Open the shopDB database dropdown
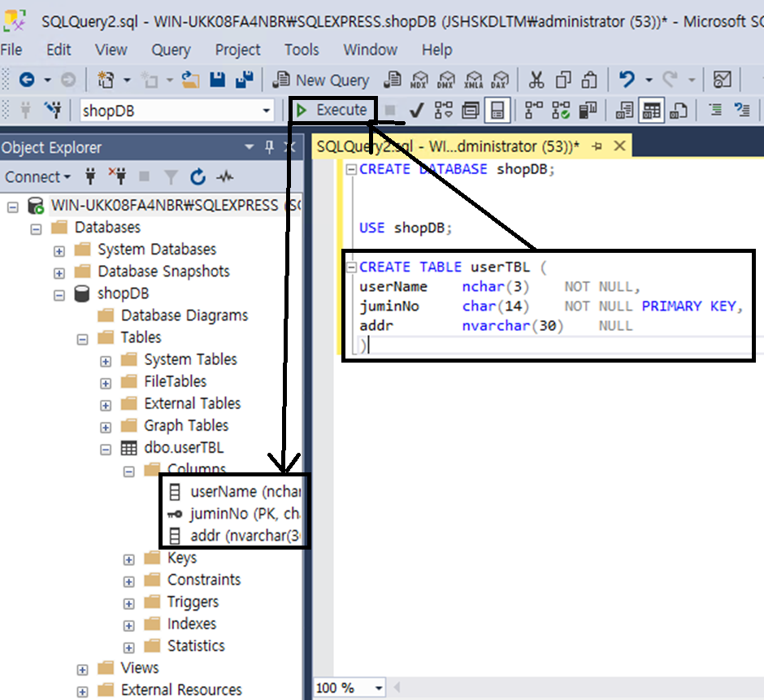Screen dimensions: 764x700 pos(267,111)
